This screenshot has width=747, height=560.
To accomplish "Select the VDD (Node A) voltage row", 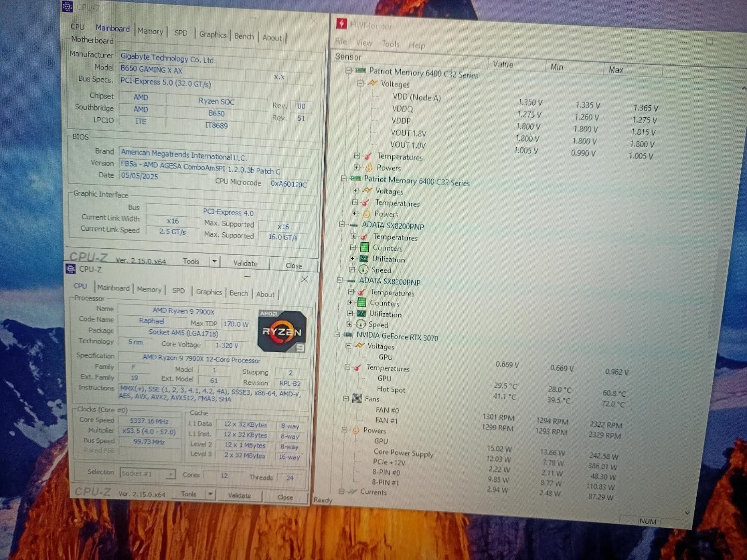I will coord(417,97).
